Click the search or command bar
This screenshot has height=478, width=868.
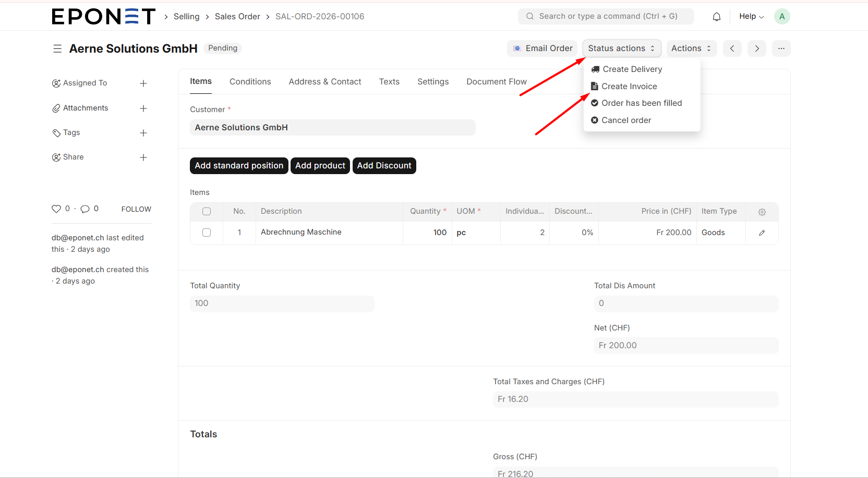click(606, 17)
